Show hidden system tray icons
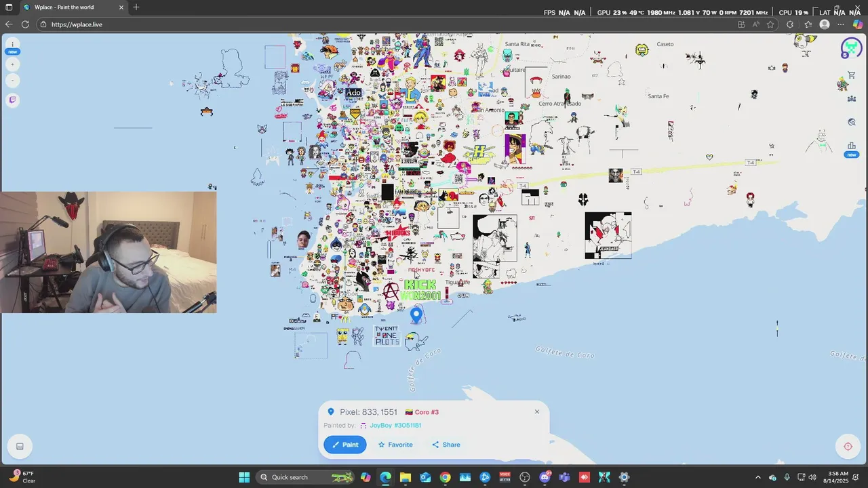The width and height of the screenshot is (868, 488). tap(758, 477)
